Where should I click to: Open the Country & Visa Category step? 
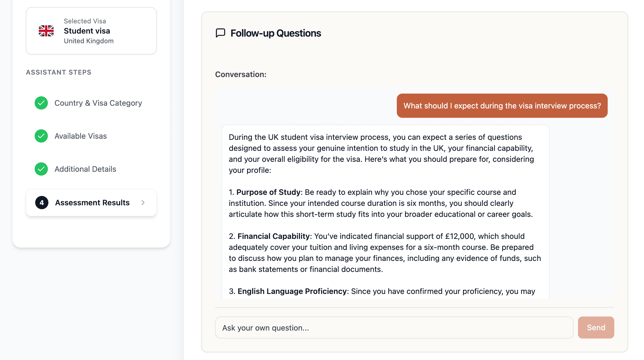click(x=98, y=103)
